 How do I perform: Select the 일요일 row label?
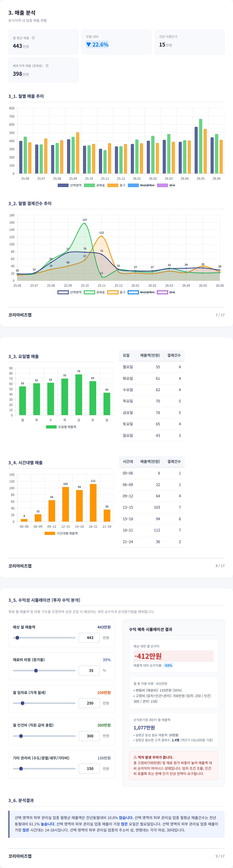[128, 435]
